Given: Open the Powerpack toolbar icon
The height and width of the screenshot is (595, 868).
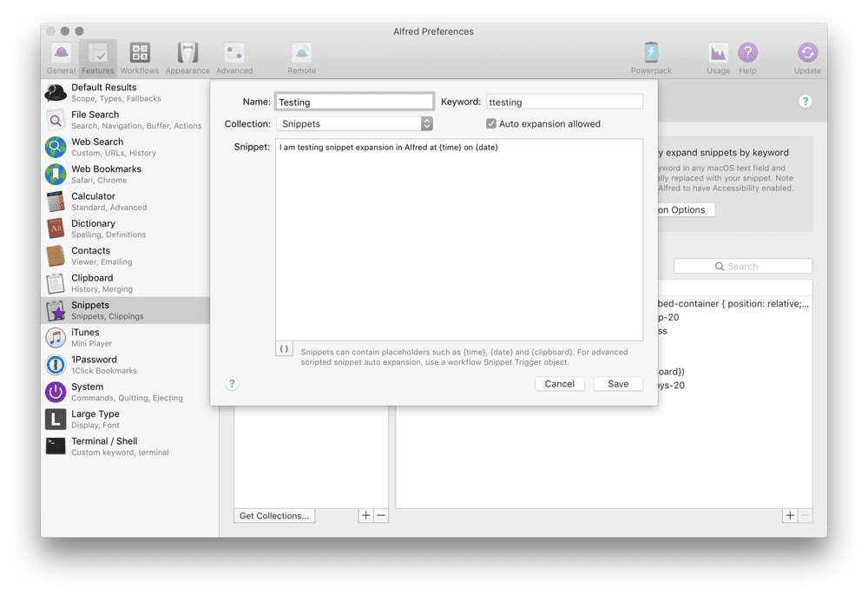Looking at the screenshot, I should (x=651, y=58).
